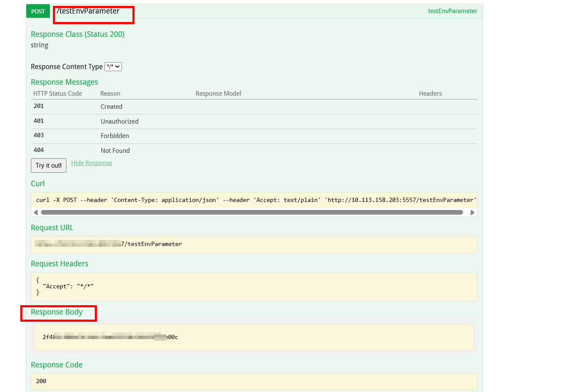Image resolution: width=562 pixels, height=392 pixels.
Task: Click the Try it out! button
Action: [49, 166]
